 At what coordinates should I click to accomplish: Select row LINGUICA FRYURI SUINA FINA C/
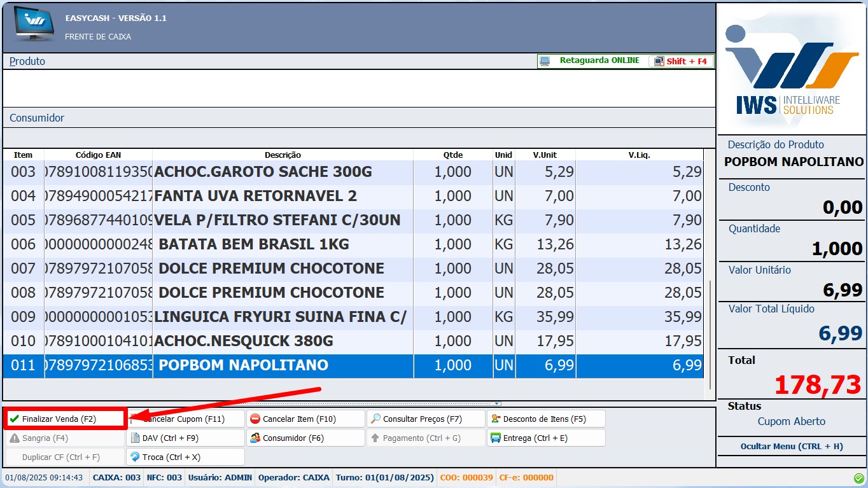(353, 317)
